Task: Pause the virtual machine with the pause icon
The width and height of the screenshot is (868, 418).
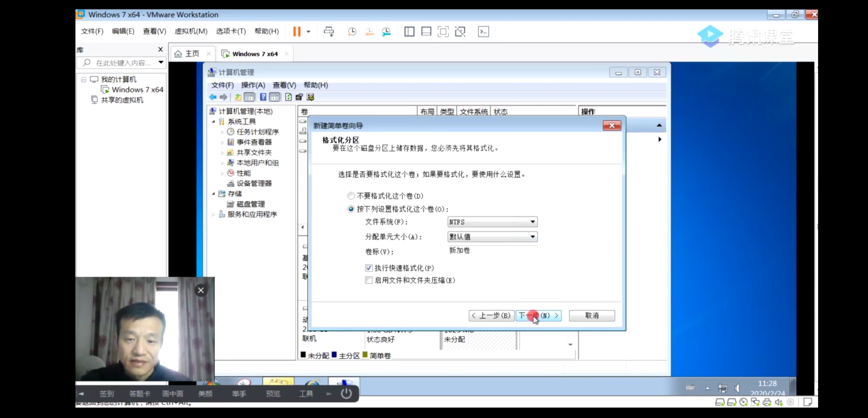Action: click(297, 32)
